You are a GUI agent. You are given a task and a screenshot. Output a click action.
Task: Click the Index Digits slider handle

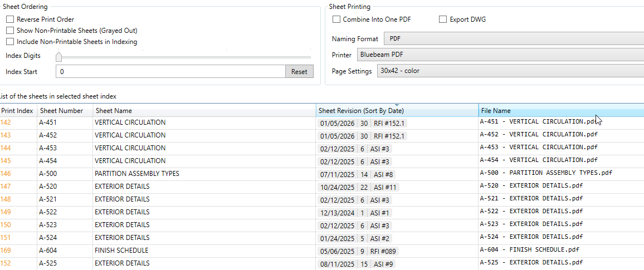tap(59, 56)
